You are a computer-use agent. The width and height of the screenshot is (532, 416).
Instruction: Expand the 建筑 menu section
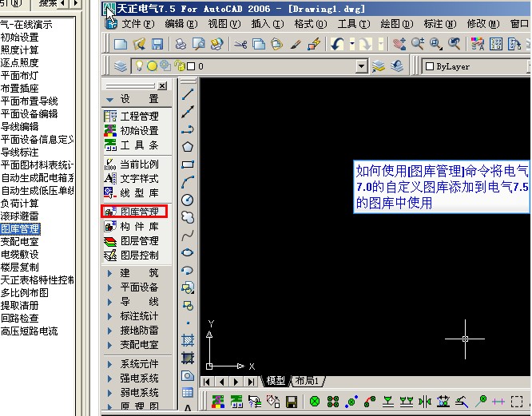click(110, 273)
